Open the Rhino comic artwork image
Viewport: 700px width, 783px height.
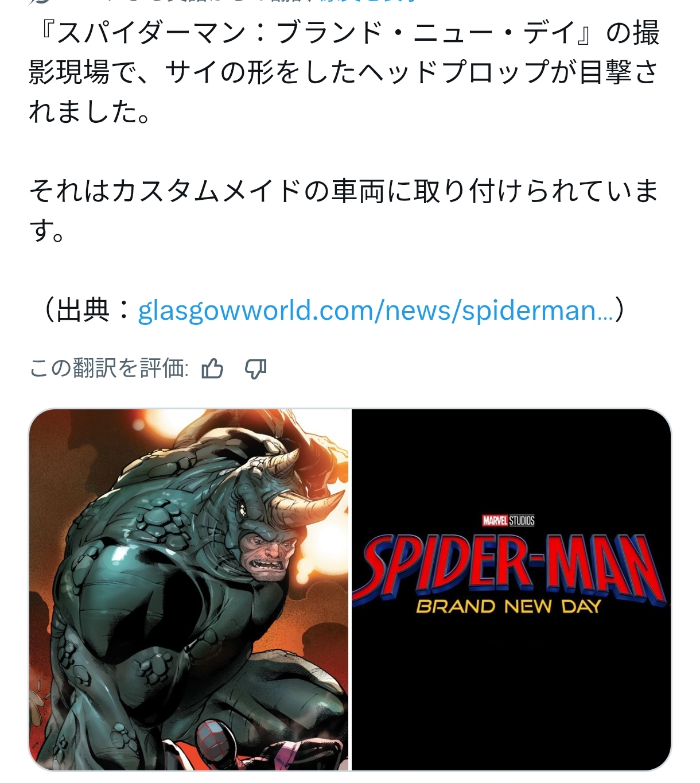pyautogui.click(x=189, y=590)
